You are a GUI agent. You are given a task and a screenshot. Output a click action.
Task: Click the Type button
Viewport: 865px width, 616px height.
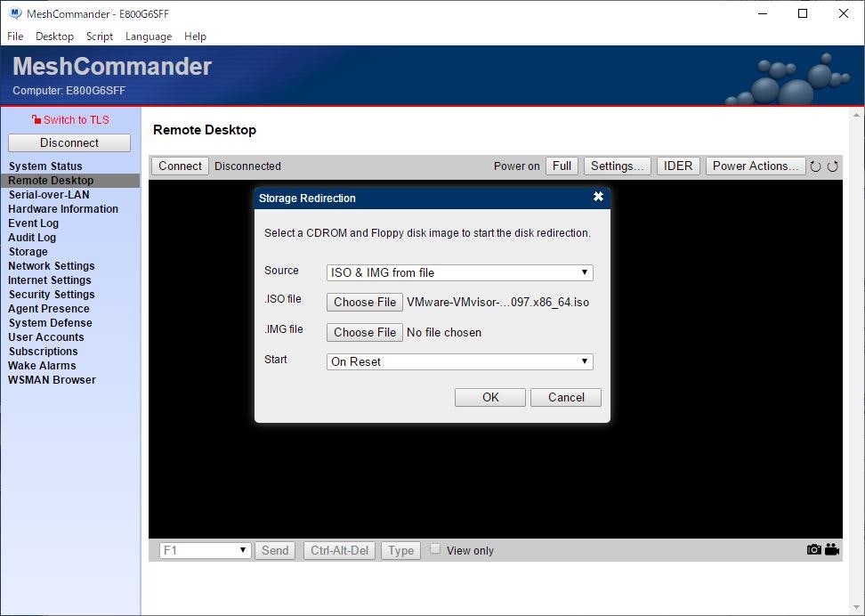pyautogui.click(x=400, y=550)
